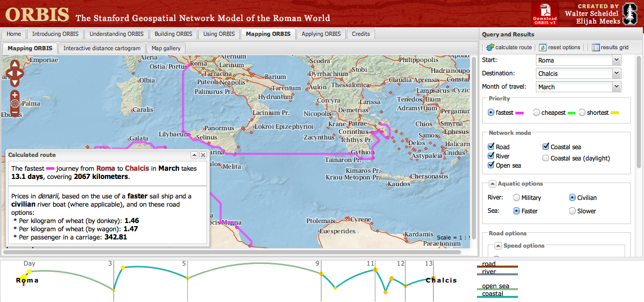Open the Applying ORBIS tab

[x=321, y=34]
